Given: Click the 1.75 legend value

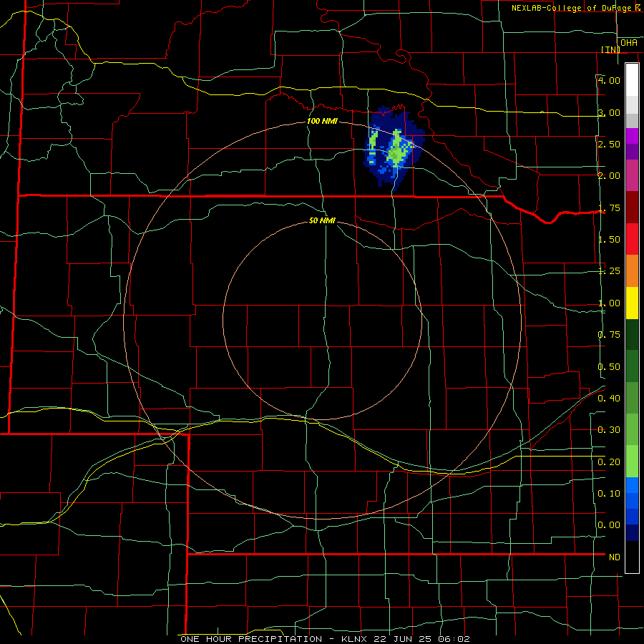Looking at the screenshot, I should (x=609, y=208).
